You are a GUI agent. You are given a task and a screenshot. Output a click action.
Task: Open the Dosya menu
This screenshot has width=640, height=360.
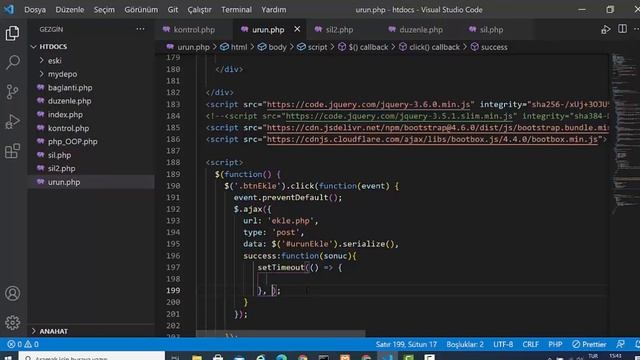[x=35, y=9]
